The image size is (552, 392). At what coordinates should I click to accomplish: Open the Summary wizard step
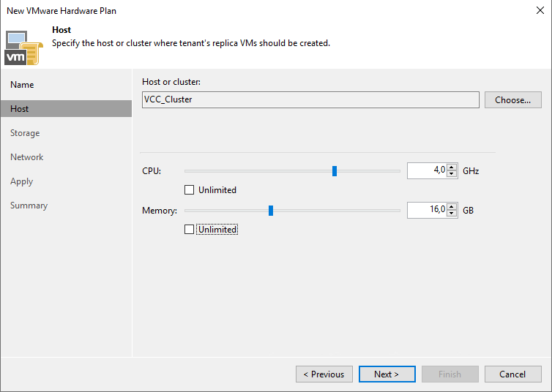pos(29,206)
